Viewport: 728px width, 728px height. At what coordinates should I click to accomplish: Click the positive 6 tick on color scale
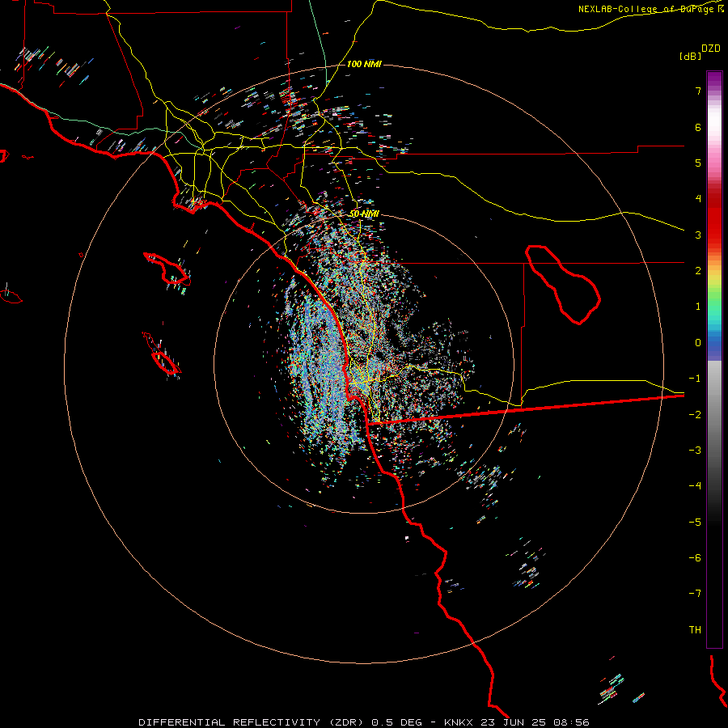click(x=698, y=127)
